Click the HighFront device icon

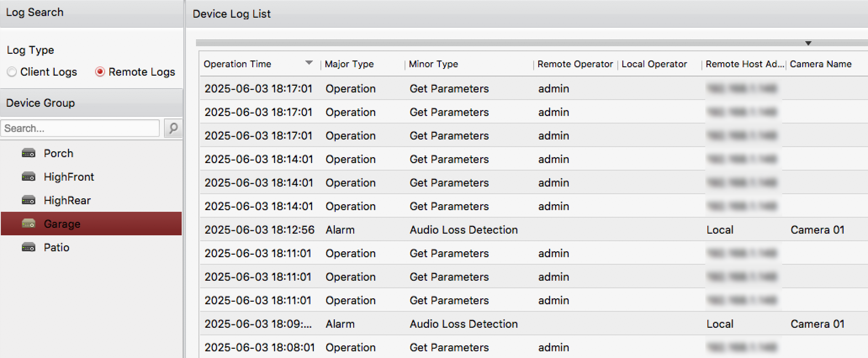(x=28, y=177)
